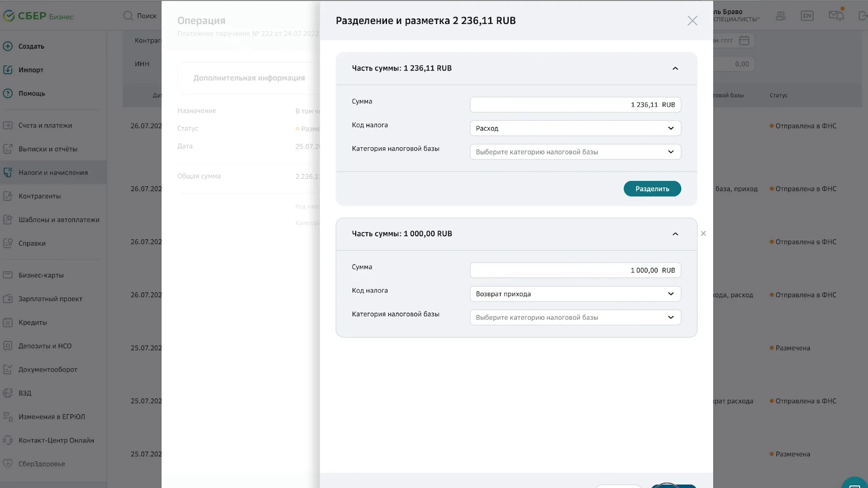This screenshot has width=868, height=488.
Task: Click the Сбер Бизнес logo
Action: click(x=38, y=16)
